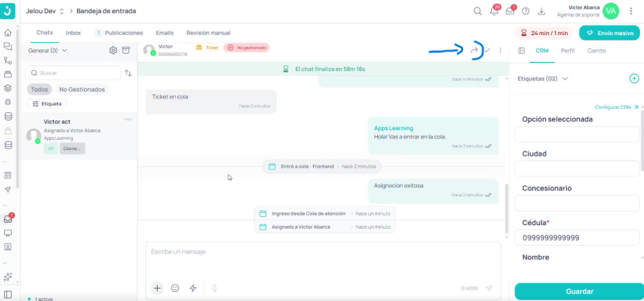The height and width of the screenshot is (301, 644).
Task: Click the Opción seleccionada input field
Action: [577, 134]
